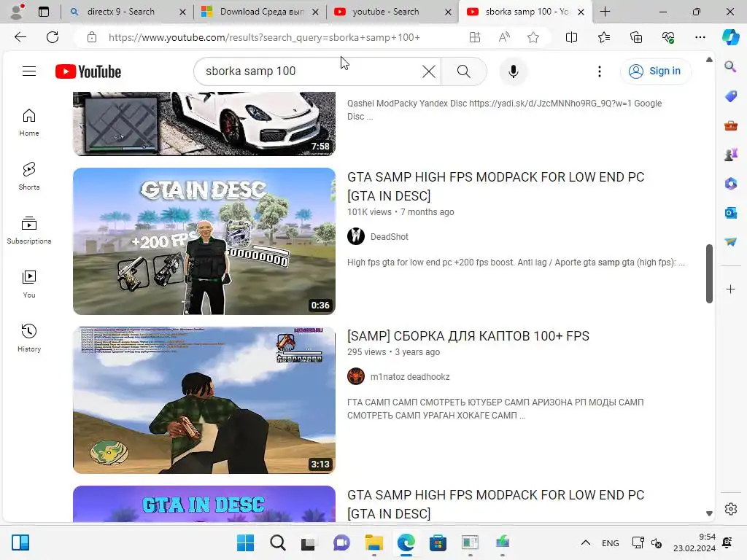This screenshot has height=560, width=747.
Task: Open a new browser tab
Action: (605, 12)
